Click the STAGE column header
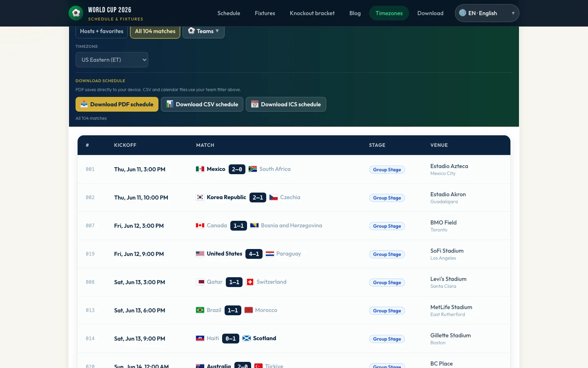This screenshot has width=588, height=368. [377, 145]
